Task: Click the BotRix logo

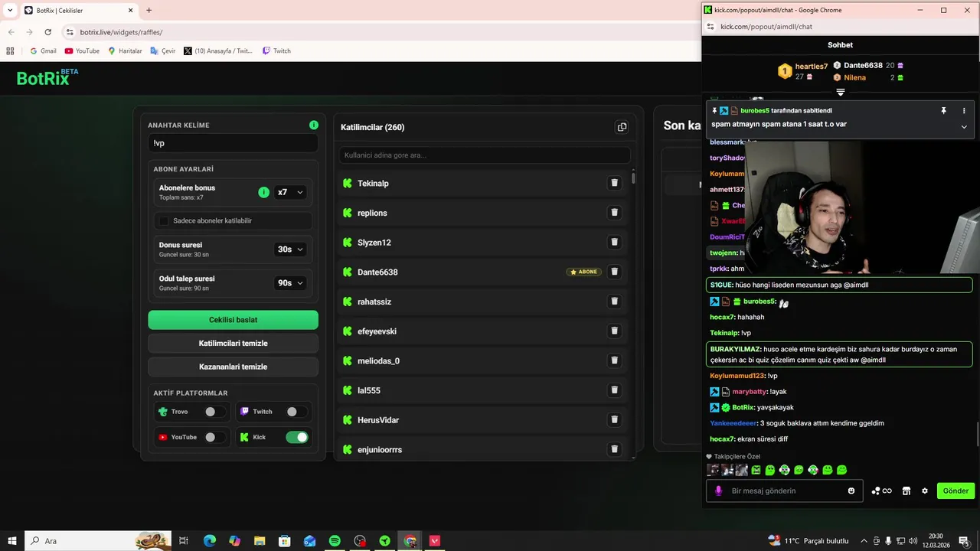Action: point(47,77)
